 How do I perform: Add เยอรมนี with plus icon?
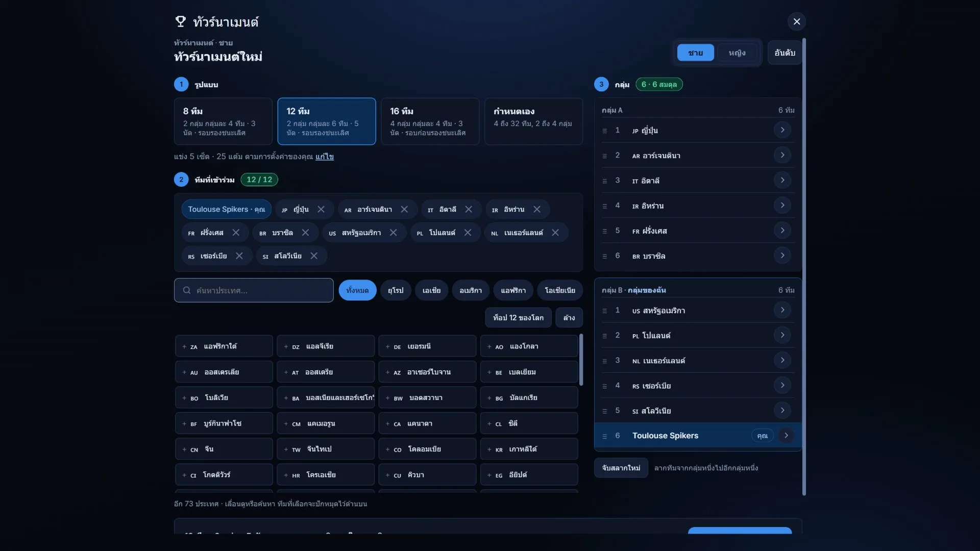coord(428,346)
